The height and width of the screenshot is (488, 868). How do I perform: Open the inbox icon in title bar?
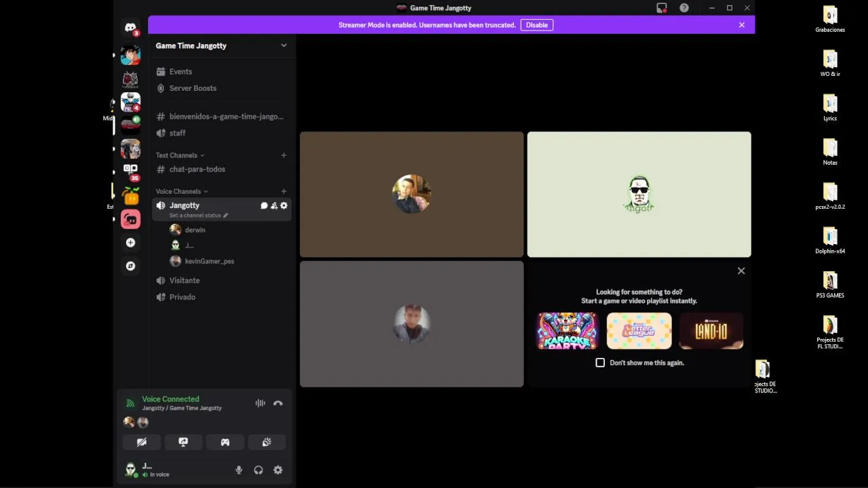pos(662,8)
